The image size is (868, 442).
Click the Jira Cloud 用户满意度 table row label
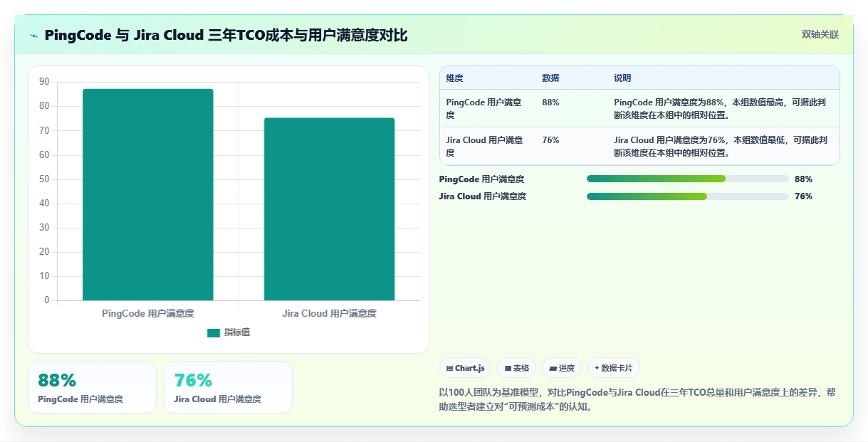click(485, 146)
